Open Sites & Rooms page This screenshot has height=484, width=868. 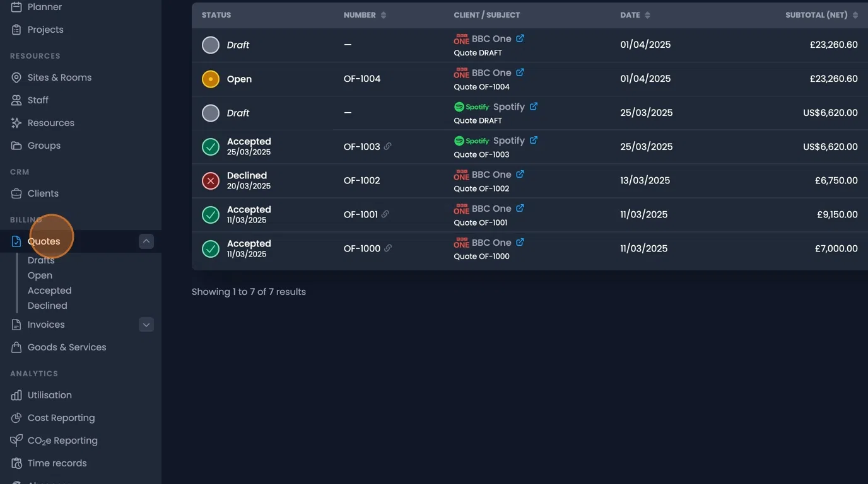(59, 78)
